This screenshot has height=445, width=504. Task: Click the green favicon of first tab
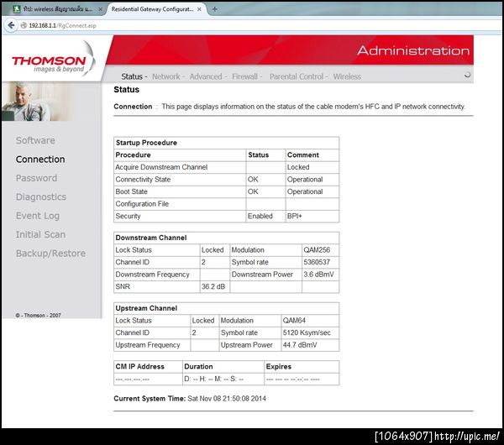coord(17,9)
